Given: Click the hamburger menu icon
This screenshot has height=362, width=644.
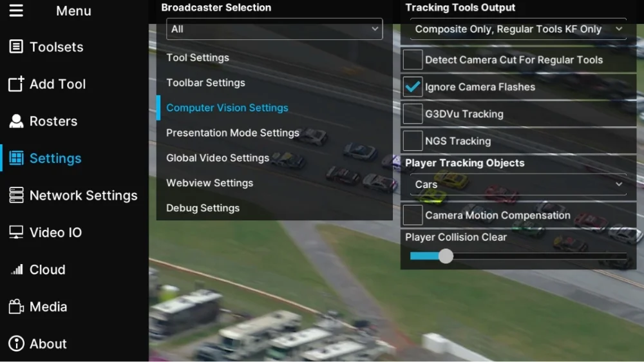Looking at the screenshot, I should pos(16,10).
